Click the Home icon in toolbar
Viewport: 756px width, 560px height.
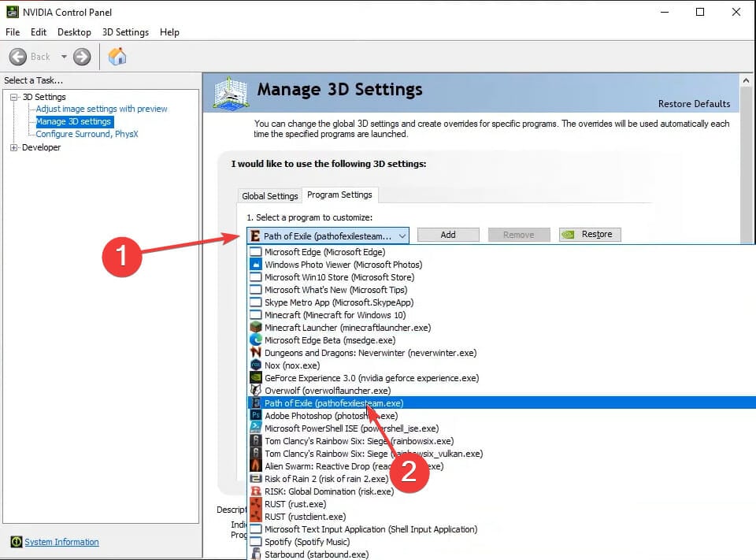(117, 57)
